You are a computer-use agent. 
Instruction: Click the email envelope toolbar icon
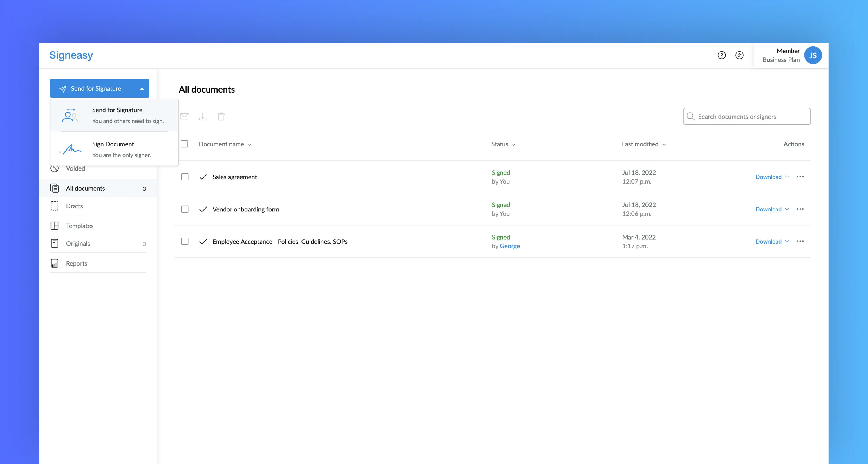tap(185, 117)
